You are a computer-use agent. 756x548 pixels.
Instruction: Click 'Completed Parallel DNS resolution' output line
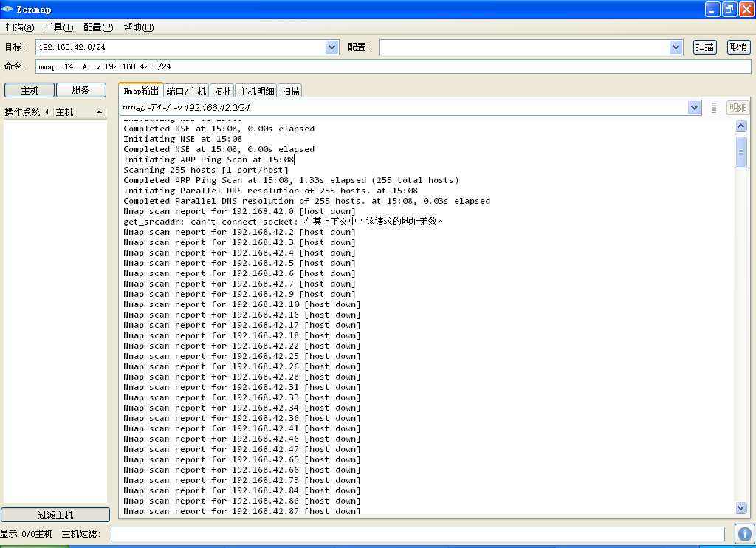tap(306, 201)
